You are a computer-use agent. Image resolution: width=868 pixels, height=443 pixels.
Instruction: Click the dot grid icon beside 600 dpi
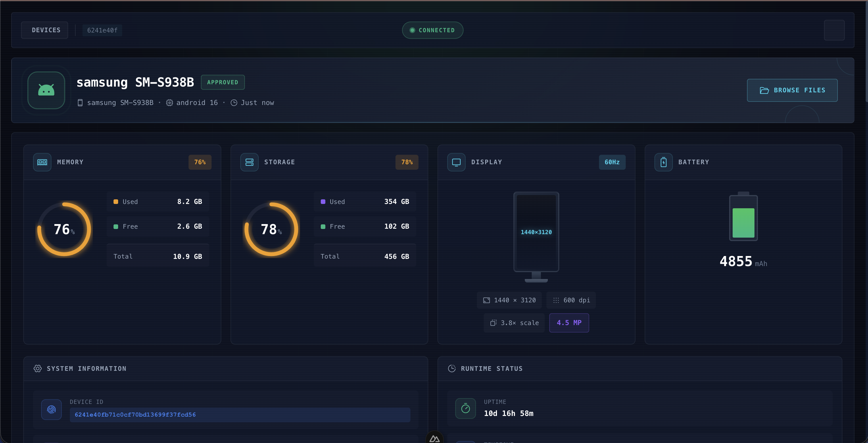pos(556,300)
